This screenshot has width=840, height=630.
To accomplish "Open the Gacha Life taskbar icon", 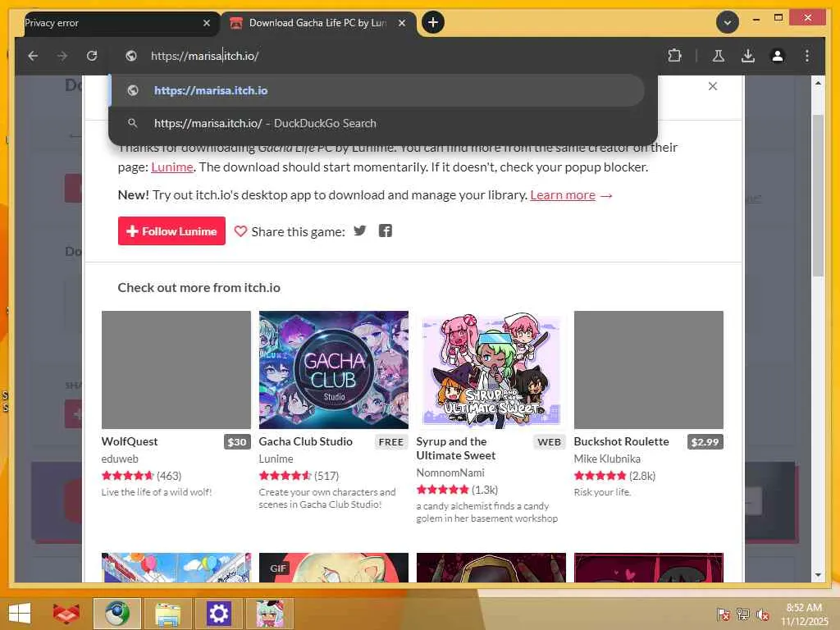I will click(269, 614).
